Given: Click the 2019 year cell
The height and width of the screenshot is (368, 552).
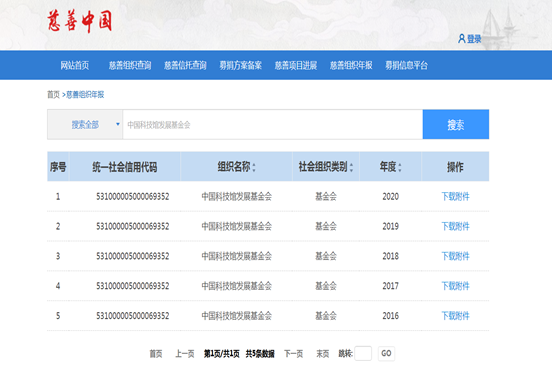Looking at the screenshot, I should point(391,226).
